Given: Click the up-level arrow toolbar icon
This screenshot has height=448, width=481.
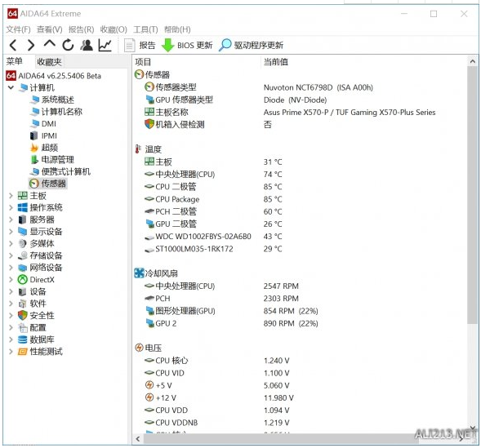Looking at the screenshot, I should point(49,44).
